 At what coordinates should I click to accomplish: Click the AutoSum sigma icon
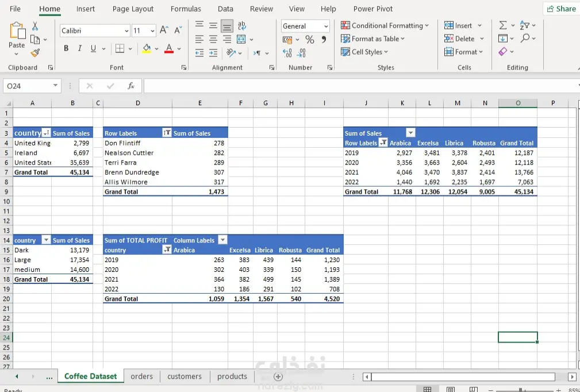tap(503, 25)
